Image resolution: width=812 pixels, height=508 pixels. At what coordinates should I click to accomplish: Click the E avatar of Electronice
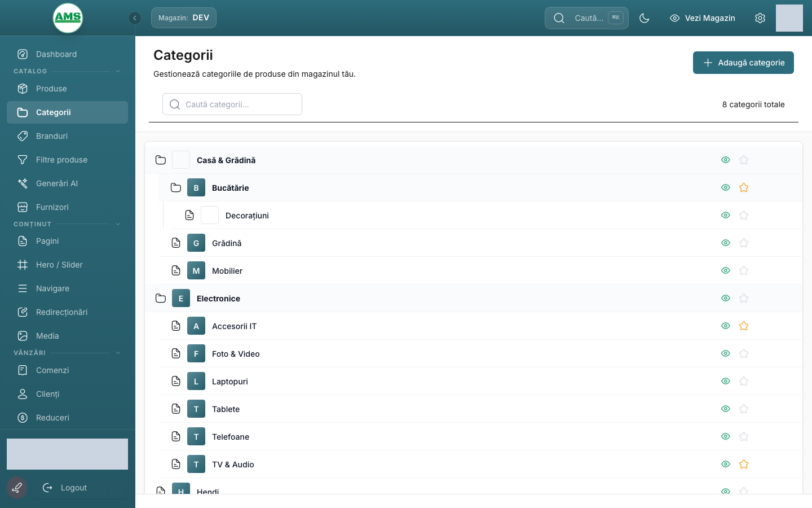[x=181, y=299]
